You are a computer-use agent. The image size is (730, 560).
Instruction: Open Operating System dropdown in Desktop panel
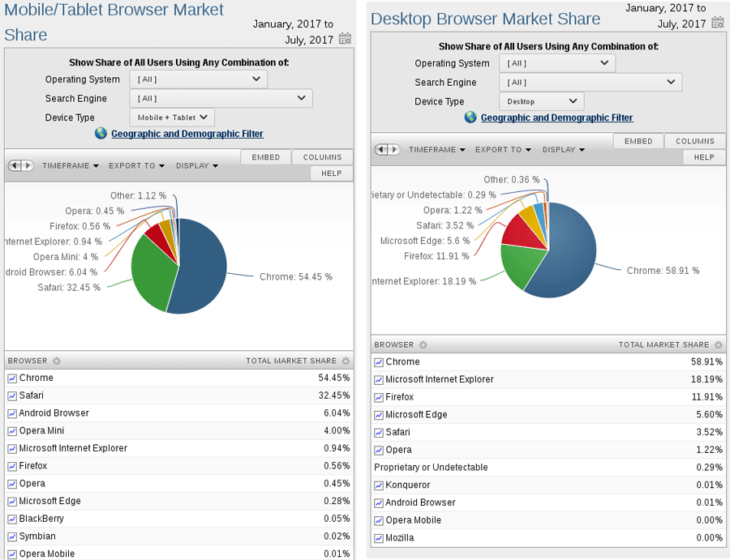tap(557, 63)
